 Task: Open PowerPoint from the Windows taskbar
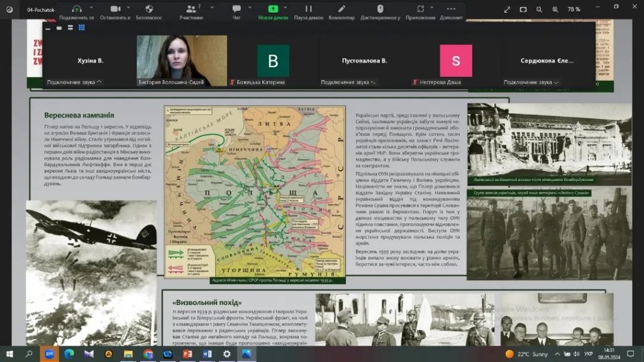(x=187, y=354)
